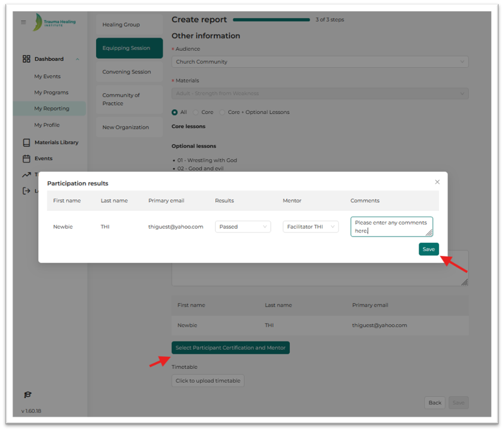
Task: Click the logout arrow sidebar icon
Action: [x=26, y=191]
